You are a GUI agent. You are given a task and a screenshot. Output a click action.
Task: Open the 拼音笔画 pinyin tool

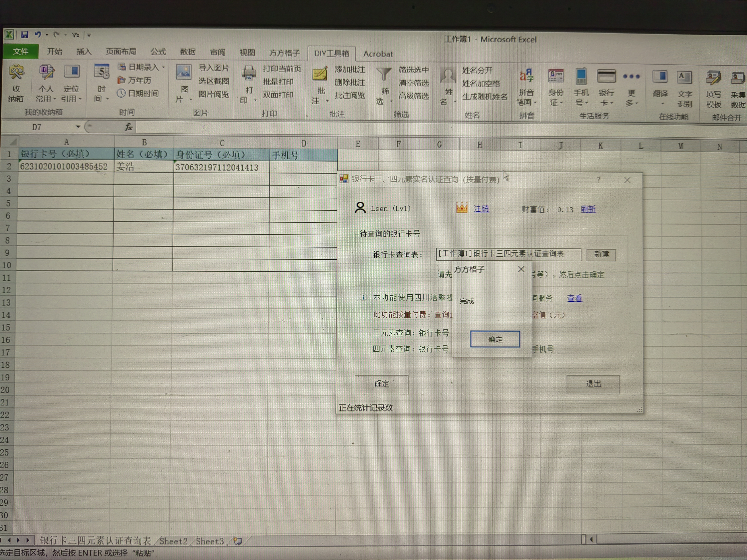[526, 87]
